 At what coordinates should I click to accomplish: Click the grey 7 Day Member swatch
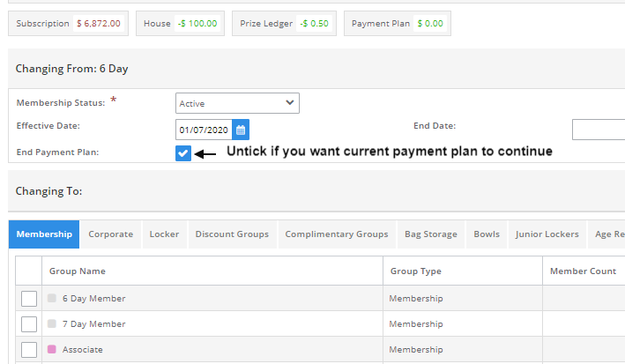52,323
